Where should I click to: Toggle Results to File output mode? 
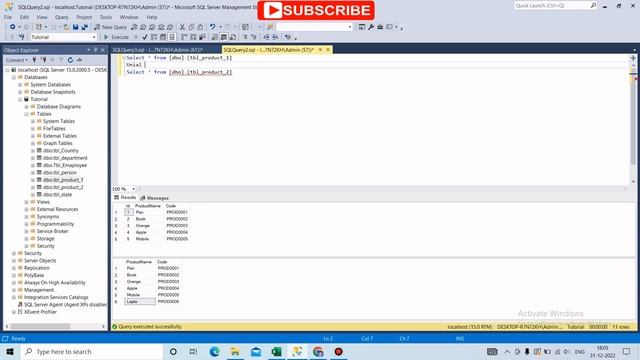pyautogui.click(x=233, y=37)
